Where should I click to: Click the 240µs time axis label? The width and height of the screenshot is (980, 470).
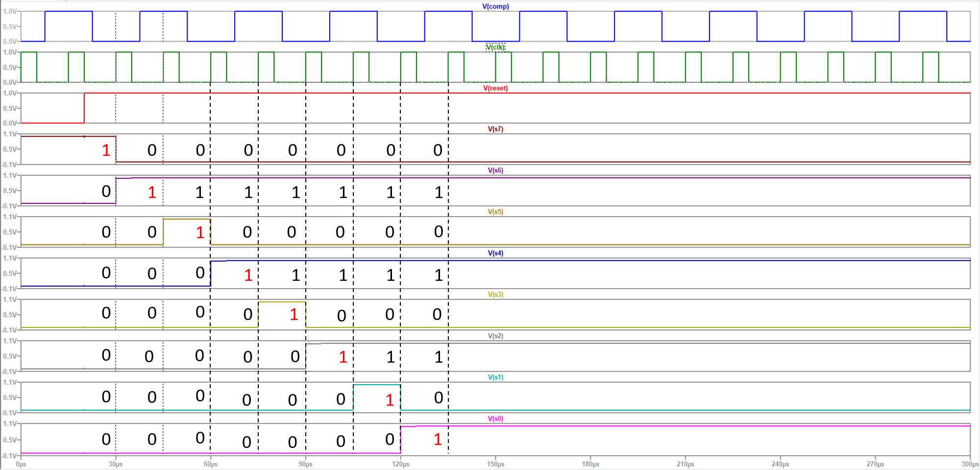(x=780, y=464)
